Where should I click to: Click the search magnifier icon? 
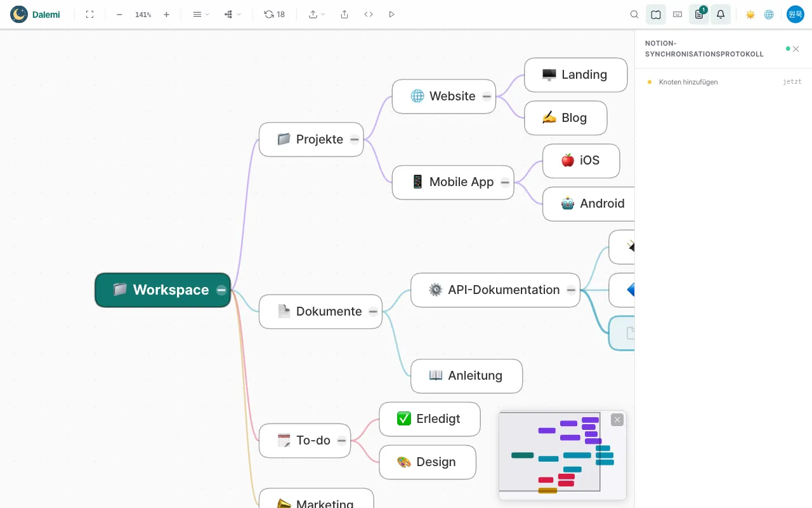tap(634, 14)
